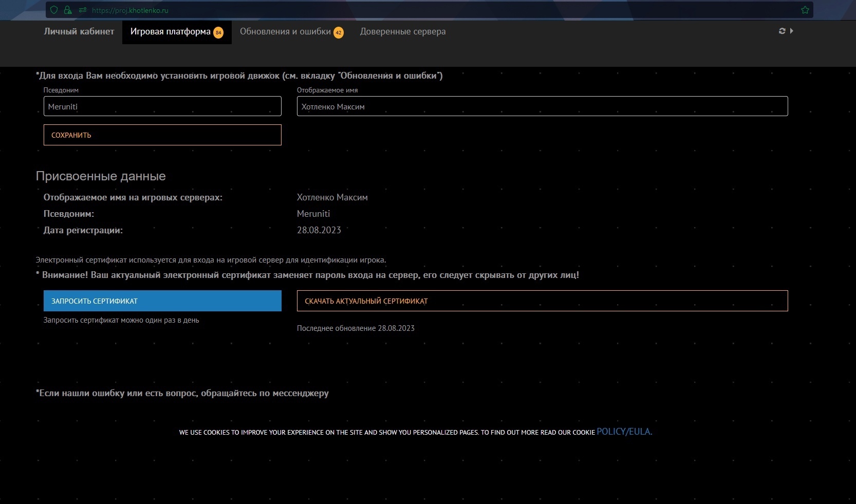856x504 pixels.
Task: Open the Личный кабинет tab
Action: [x=79, y=31]
